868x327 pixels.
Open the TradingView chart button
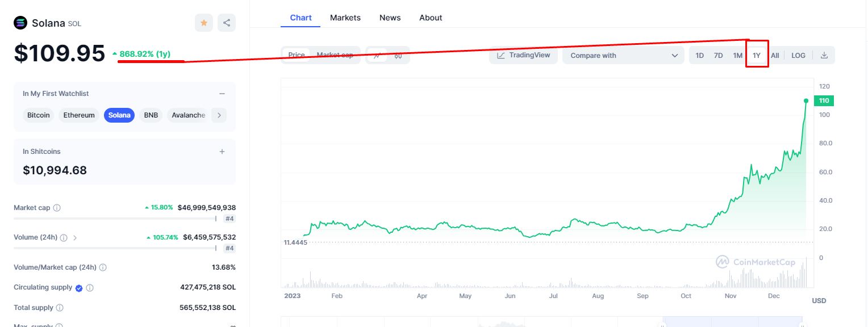pos(524,55)
